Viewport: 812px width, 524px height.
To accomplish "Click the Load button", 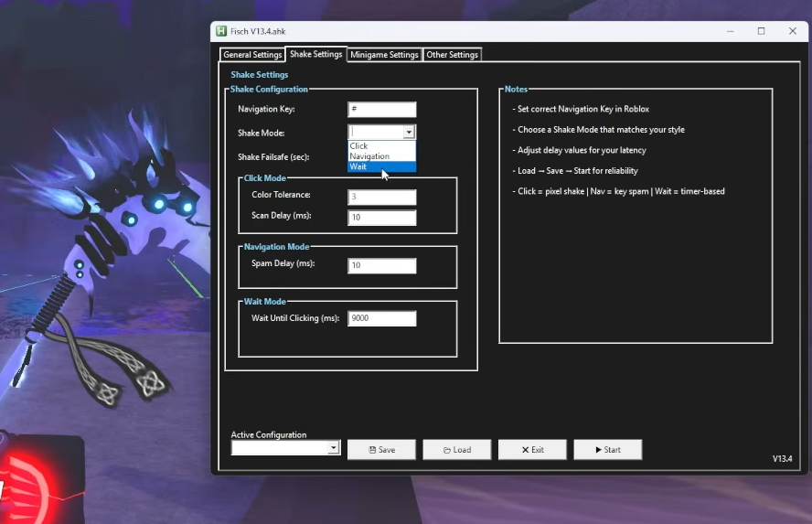I will 457,450.
